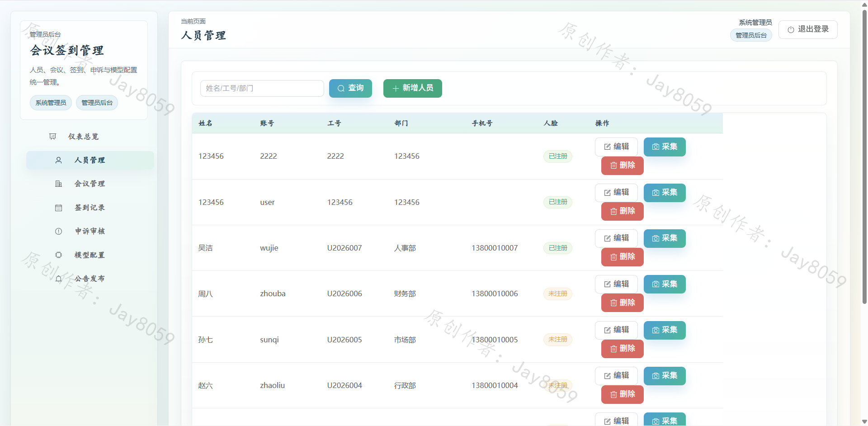
Task: Click the magnifier icon on 查询 button
Action: coord(341,88)
